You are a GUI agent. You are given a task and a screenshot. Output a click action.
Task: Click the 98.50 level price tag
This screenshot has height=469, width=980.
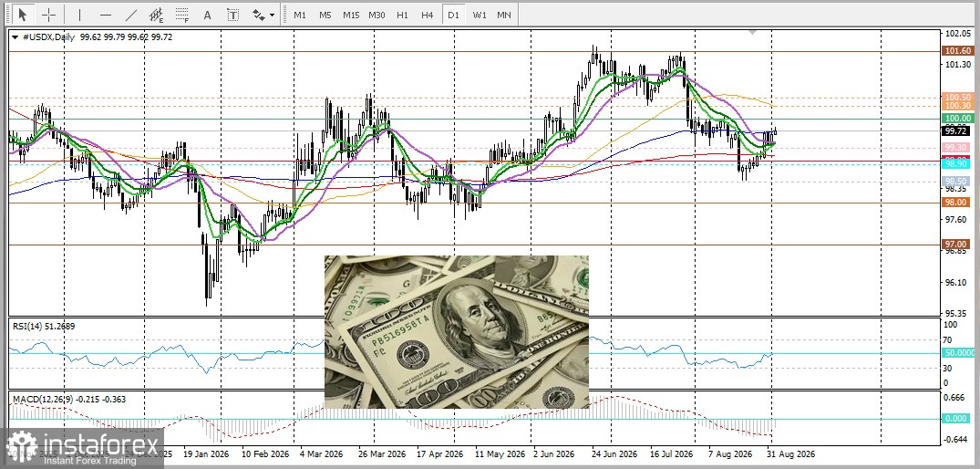point(957,181)
